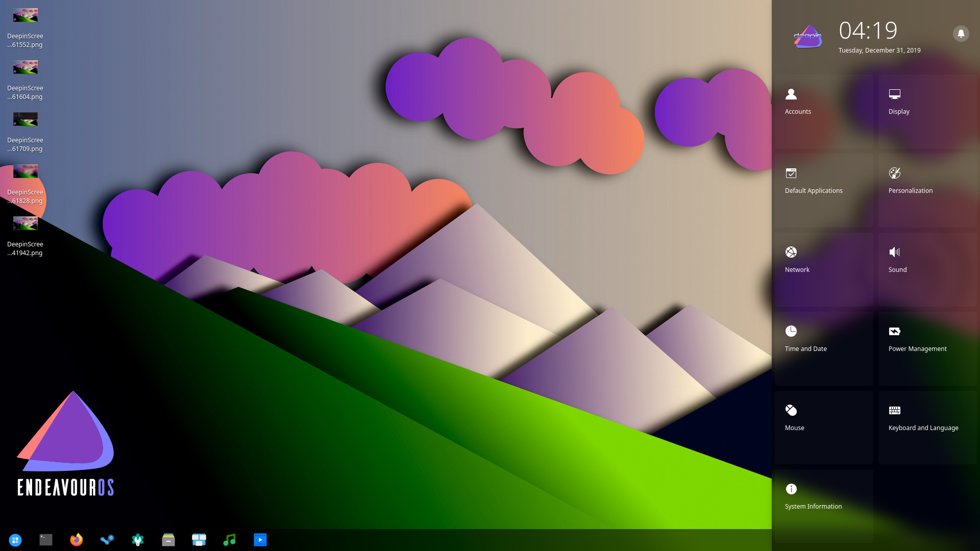The image size is (980, 551).
Task: Launch the terminal from the dock
Action: pyautogui.click(x=46, y=540)
